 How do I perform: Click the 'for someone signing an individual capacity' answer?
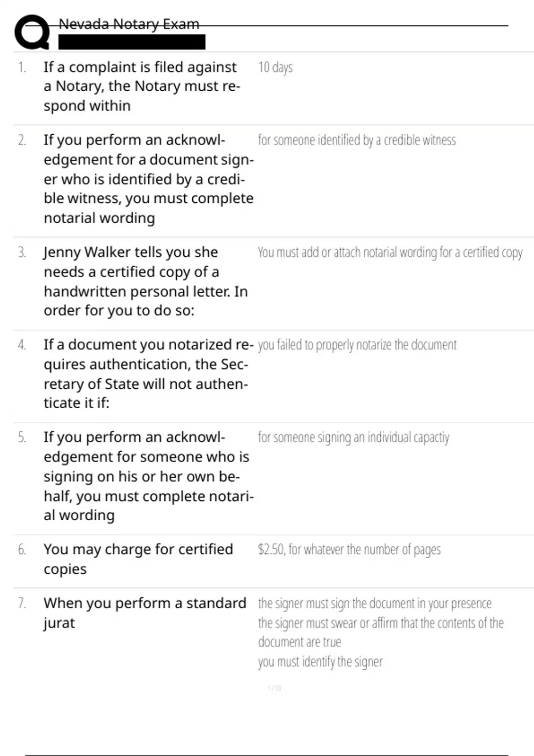(353, 438)
